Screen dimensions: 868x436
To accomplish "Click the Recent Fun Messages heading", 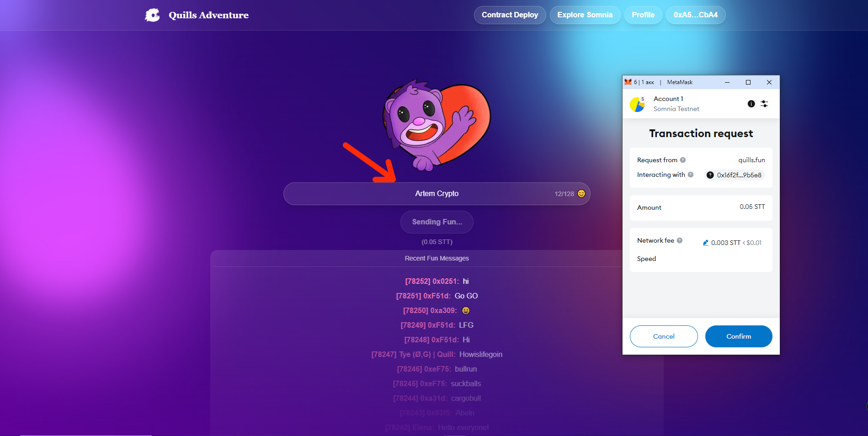I will coord(437,258).
